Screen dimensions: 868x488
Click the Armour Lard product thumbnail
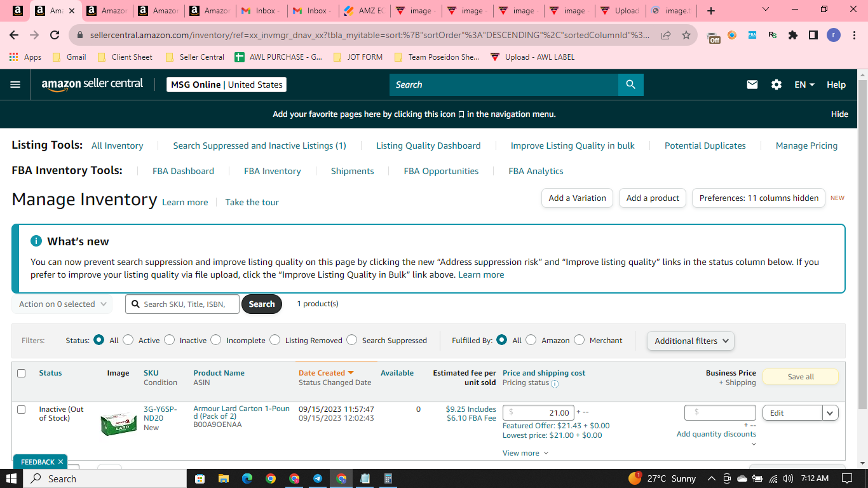[118, 423]
